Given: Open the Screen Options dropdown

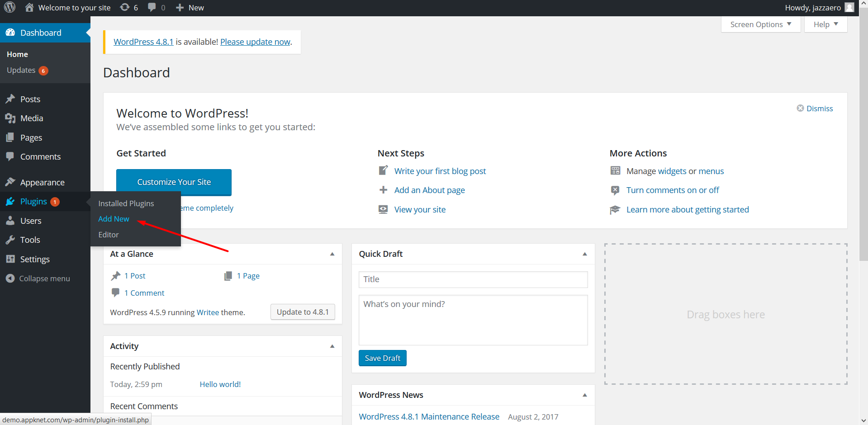Looking at the screenshot, I should point(760,24).
